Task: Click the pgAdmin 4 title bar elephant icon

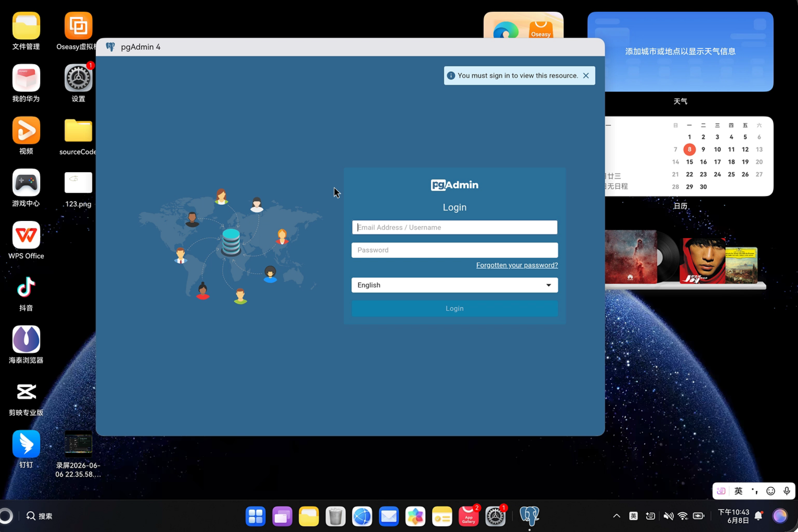Action: pyautogui.click(x=110, y=47)
